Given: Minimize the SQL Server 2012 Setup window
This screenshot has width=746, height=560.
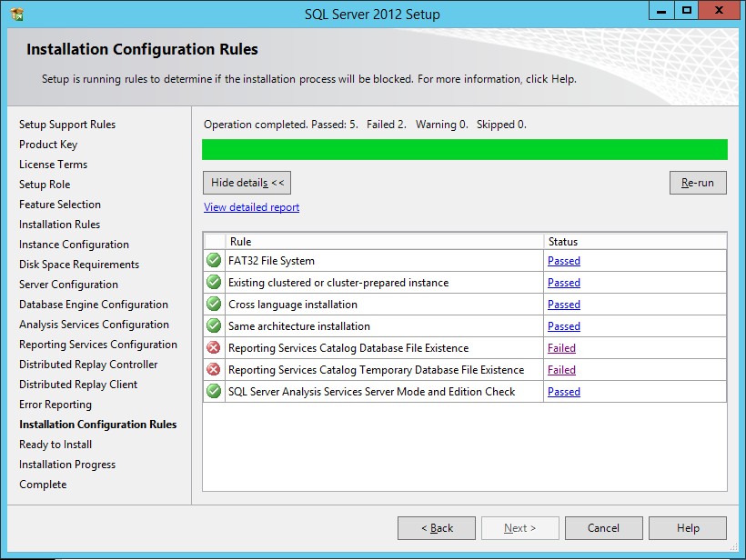Looking at the screenshot, I should 661,11.
